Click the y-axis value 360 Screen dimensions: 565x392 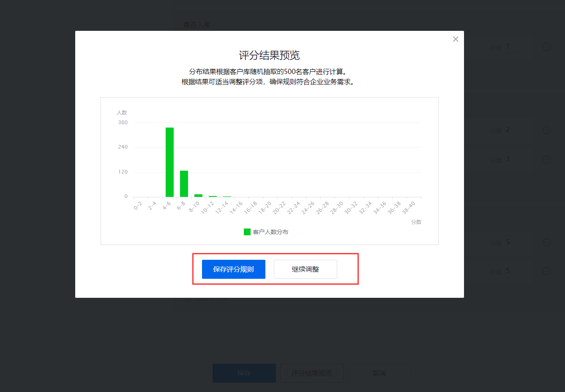(x=123, y=122)
